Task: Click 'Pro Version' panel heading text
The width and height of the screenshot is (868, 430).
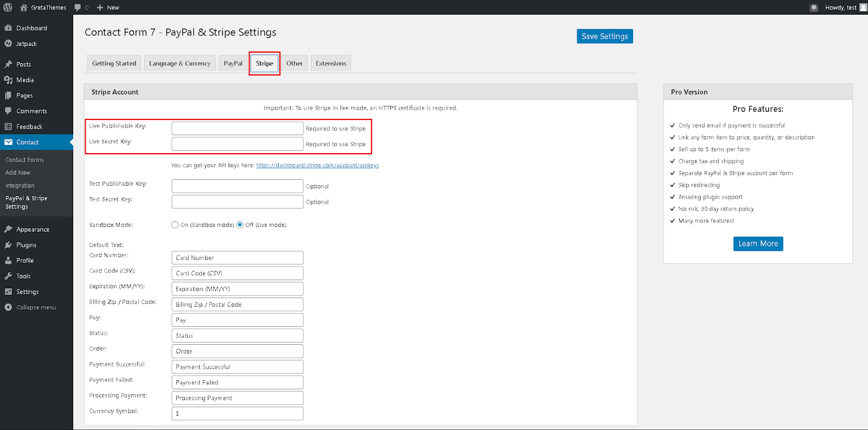Action: click(x=689, y=92)
